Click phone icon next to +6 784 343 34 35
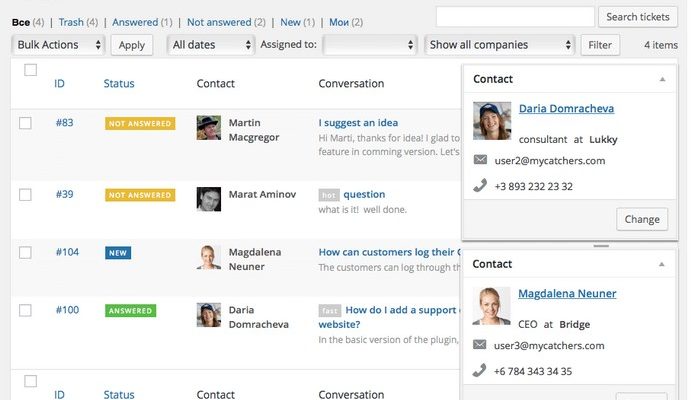 [480, 370]
